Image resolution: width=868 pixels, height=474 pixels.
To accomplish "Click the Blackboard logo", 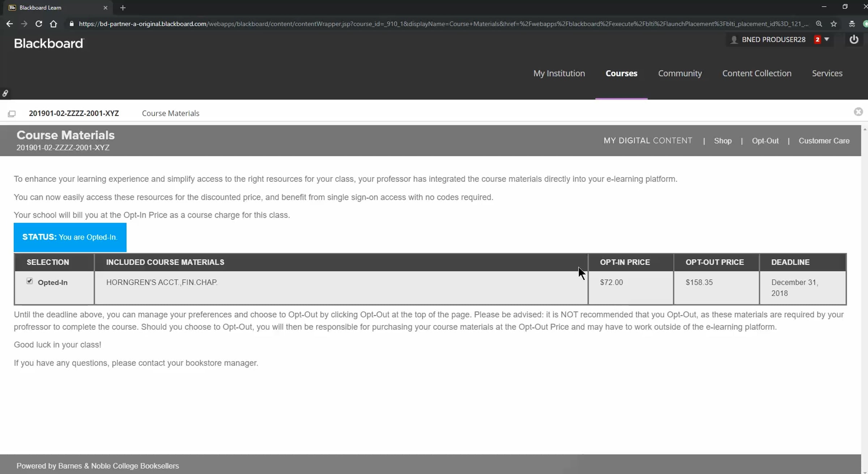I will pos(49,43).
